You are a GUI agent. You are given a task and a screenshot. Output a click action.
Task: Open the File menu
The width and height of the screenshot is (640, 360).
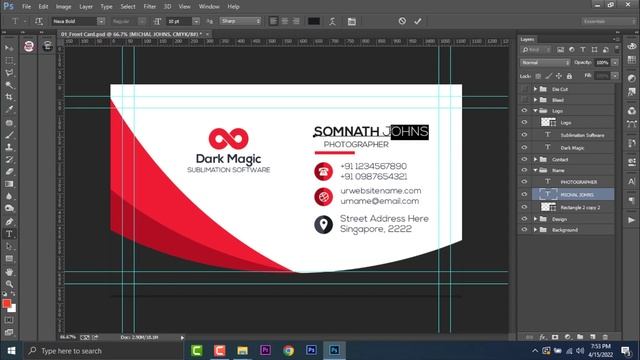[x=27, y=7]
